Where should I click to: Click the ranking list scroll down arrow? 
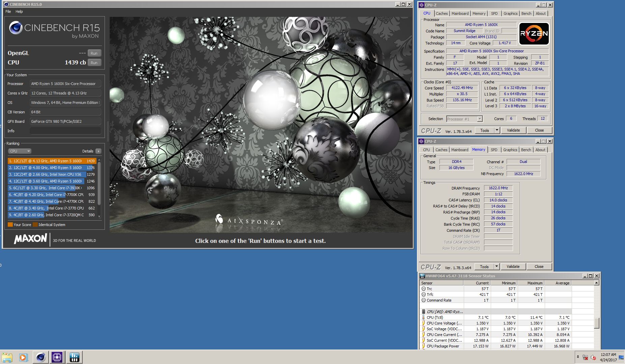[99, 217]
